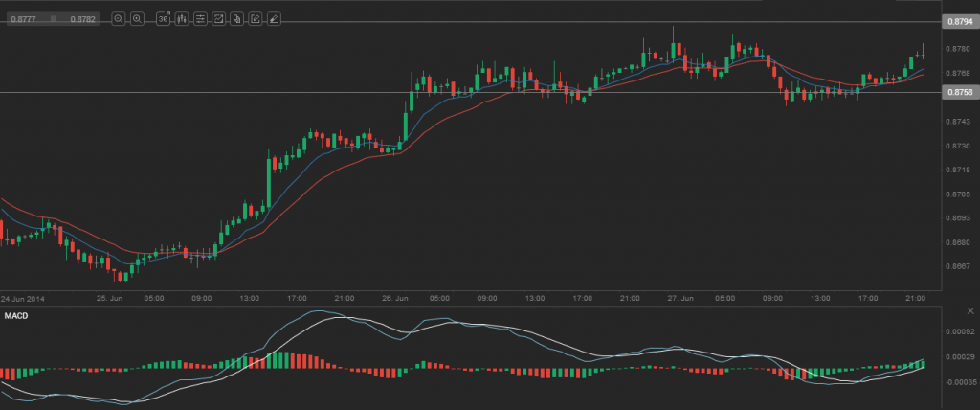Open the indicators settings sliders icon

[x=199, y=18]
